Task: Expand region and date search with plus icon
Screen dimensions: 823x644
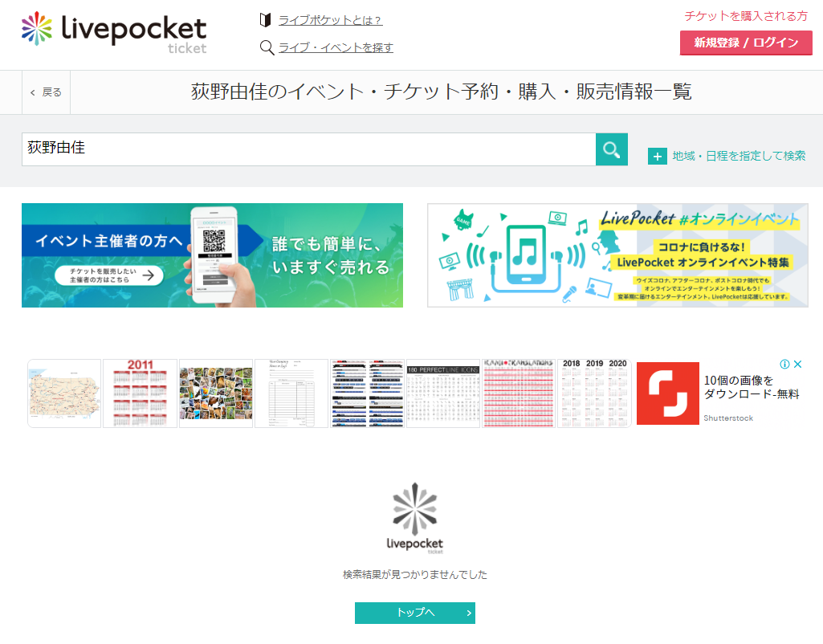Action: pyautogui.click(x=657, y=157)
